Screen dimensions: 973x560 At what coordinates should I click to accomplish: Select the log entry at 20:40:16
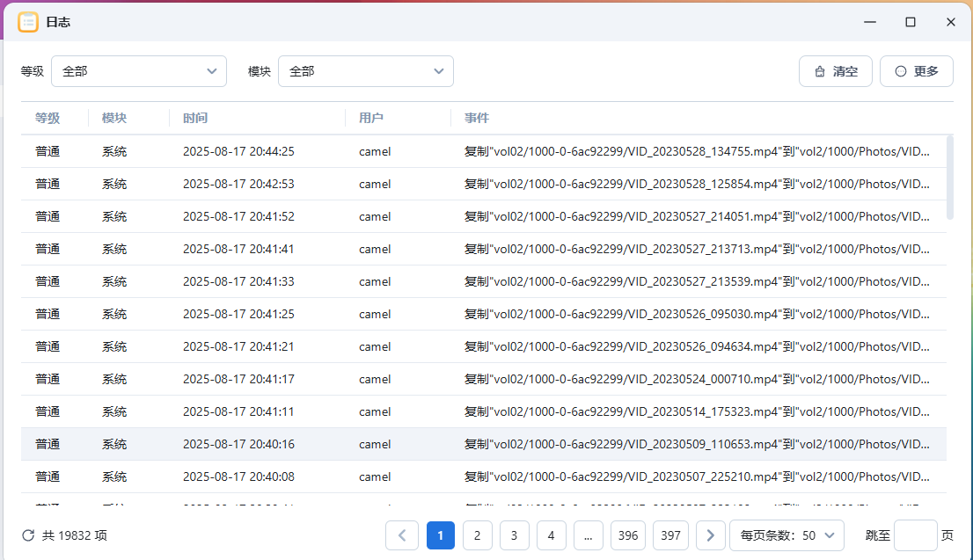tap(484, 444)
